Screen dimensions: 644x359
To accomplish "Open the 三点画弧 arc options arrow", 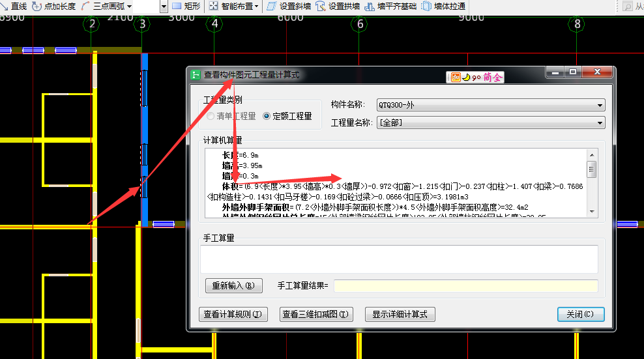I will 129,7.
